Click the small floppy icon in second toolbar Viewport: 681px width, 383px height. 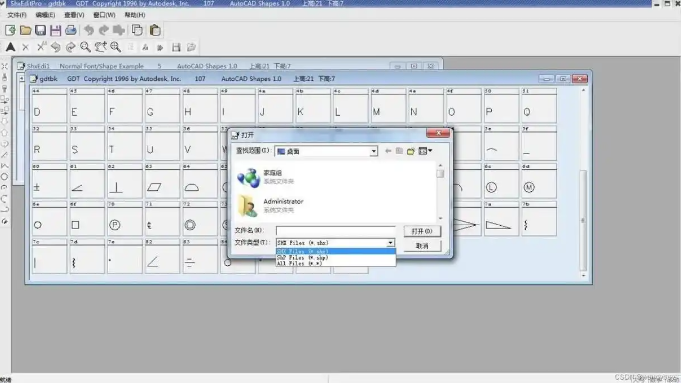(176, 47)
